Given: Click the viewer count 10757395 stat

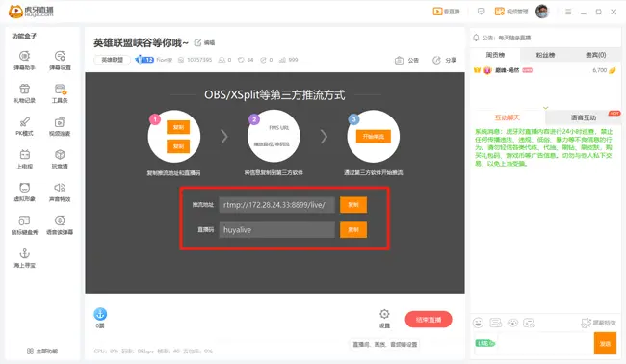Looking at the screenshot, I should [x=195, y=60].
